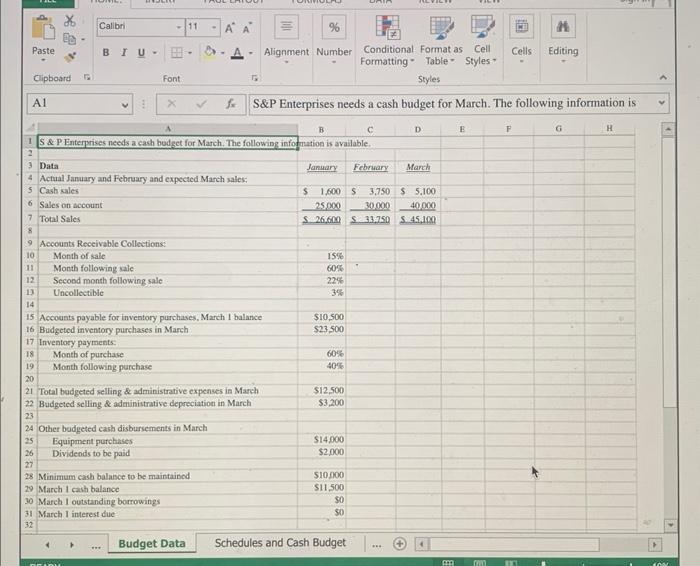The height and width of the screenshot is (566, 700).
Task: Click the Equipment purchases $14,000 cell
Action: 321,440
